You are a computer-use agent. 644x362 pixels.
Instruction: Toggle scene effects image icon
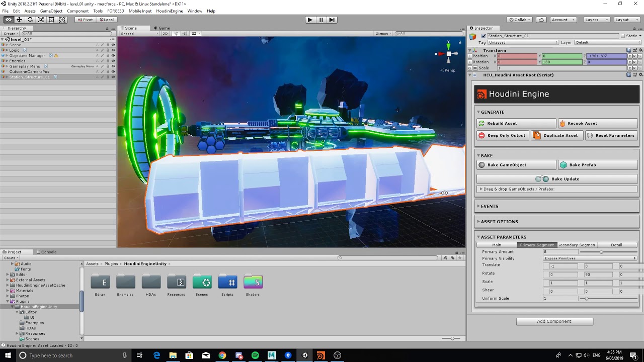point(194,34)
